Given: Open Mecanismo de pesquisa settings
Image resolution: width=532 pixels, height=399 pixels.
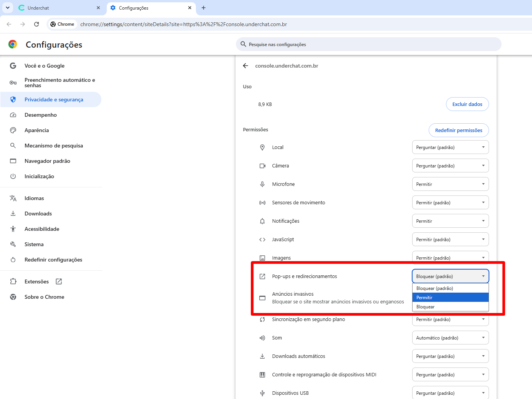Looking at the screenshot, I should (x=51, y=146).
